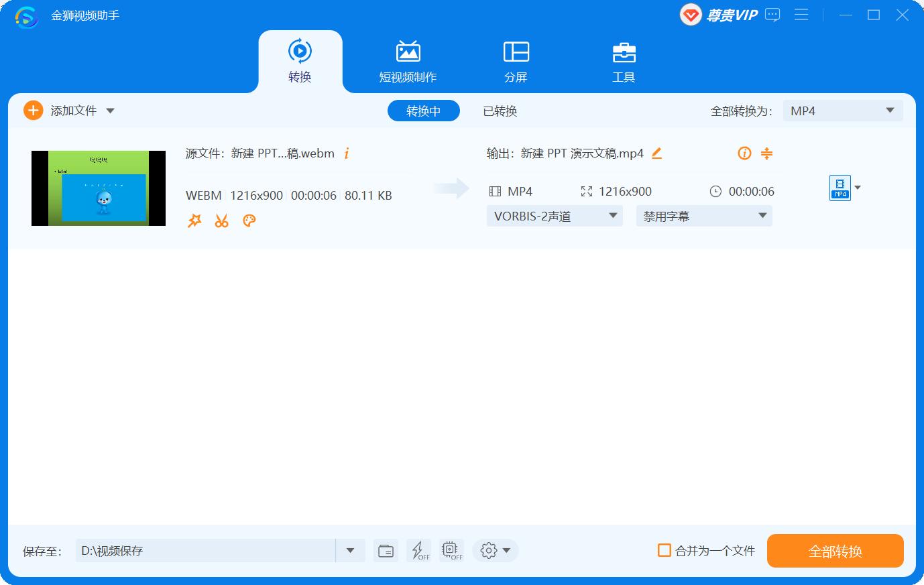Open the effects editing tool for the video
Screen dimensions: 924x585
tap(194, 220)
